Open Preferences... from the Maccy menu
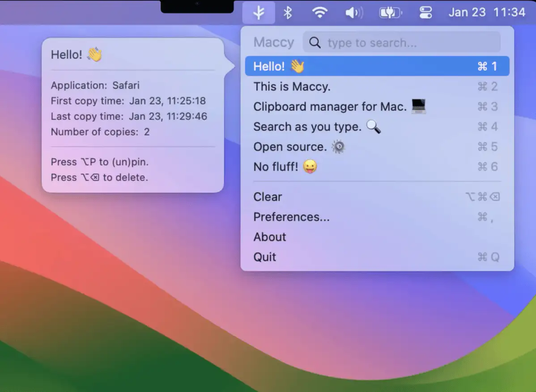Screen dimensions: 536x392 [377, 217]
